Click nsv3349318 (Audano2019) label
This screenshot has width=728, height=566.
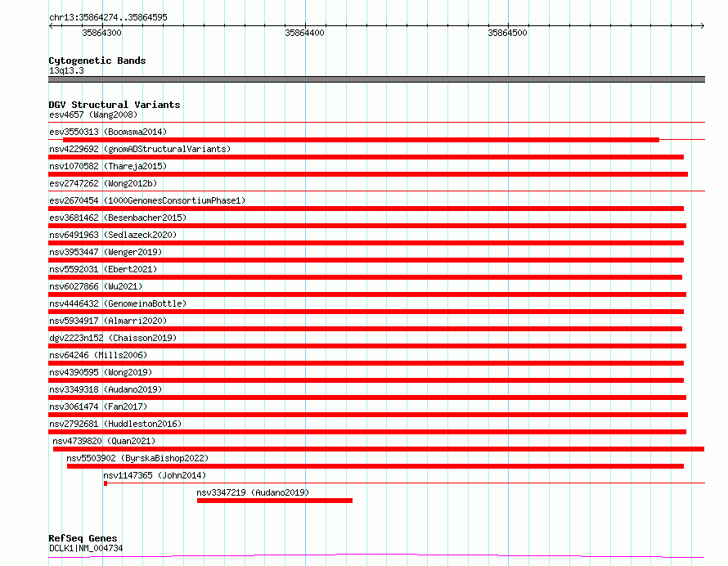106,389
